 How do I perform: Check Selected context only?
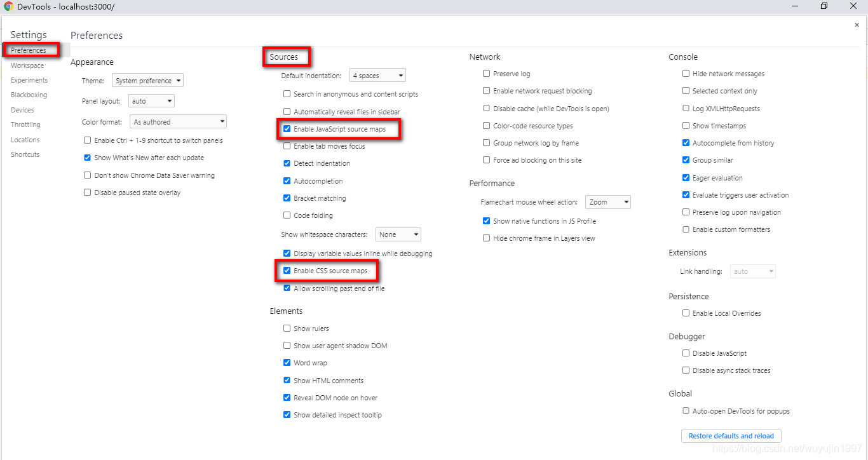click(x=686, y=91)
